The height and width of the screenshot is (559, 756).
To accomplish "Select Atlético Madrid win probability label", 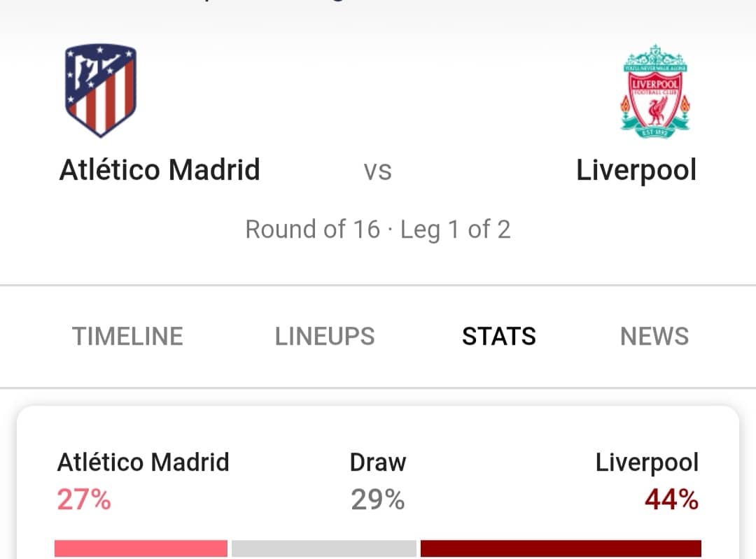I will [143, 462].
